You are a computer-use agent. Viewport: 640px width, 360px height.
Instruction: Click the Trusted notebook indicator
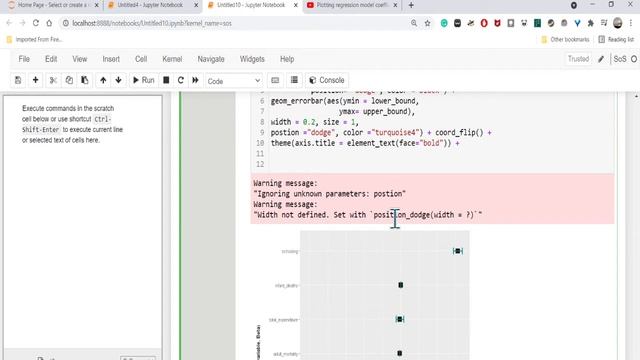[578, 59]
